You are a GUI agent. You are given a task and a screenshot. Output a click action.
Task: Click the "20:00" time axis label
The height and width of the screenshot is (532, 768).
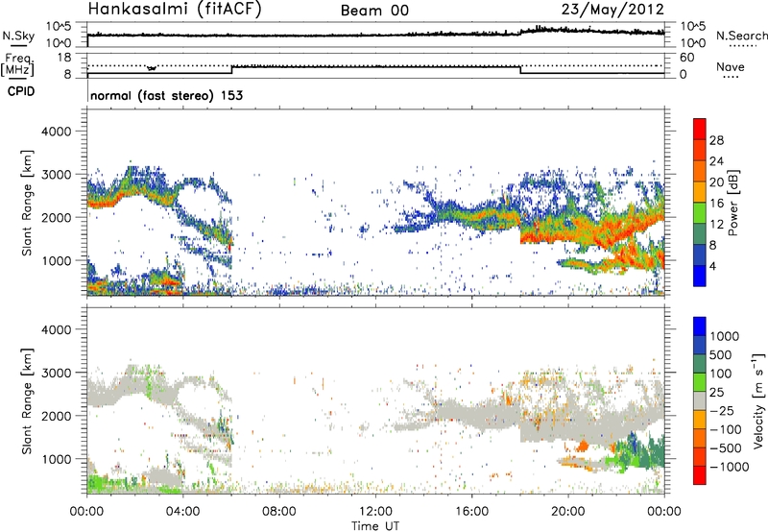[x=568, y=512]
